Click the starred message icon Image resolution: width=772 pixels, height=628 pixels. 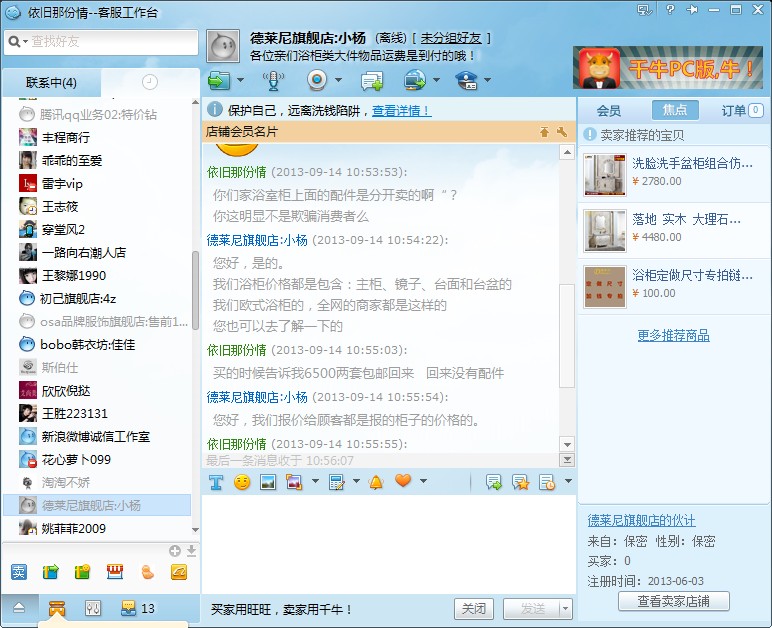point(520,482)
